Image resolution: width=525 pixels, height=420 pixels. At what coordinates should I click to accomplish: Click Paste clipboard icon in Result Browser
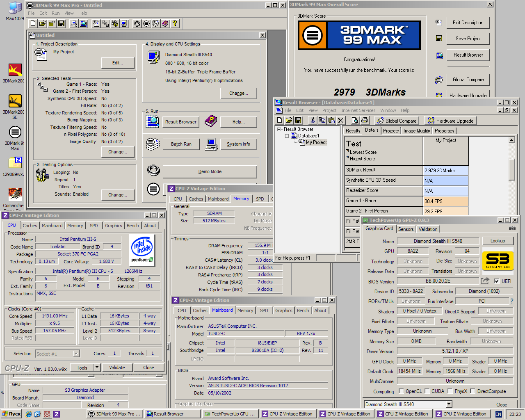coord(331,120)
